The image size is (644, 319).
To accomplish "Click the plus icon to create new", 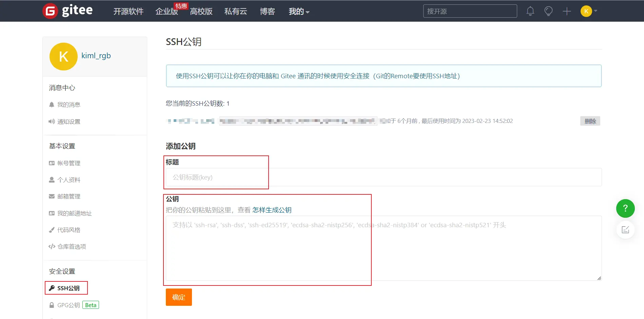I will (567, 11).
